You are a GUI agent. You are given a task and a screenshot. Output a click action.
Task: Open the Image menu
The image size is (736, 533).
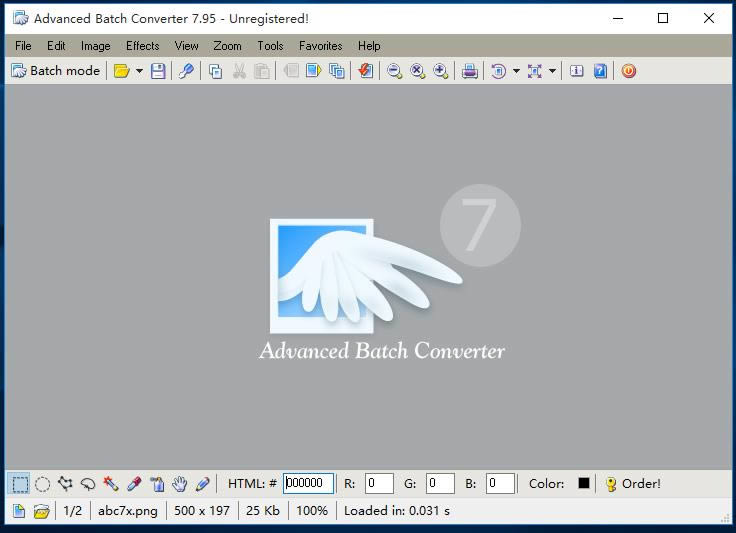[96, 46]
